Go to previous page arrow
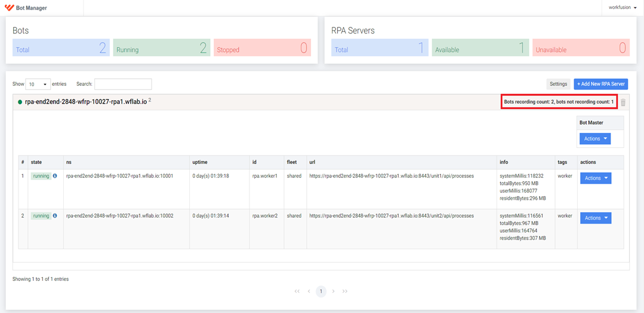644x313 pixels. click(x=309, y=292)
